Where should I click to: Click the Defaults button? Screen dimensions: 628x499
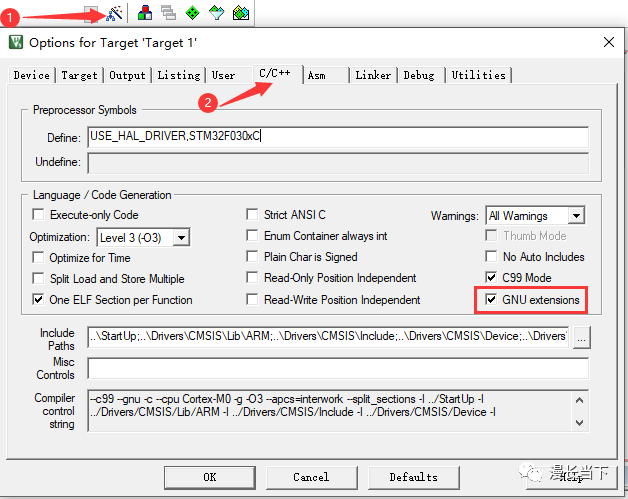pyautogui.click(x=413, y=477)
